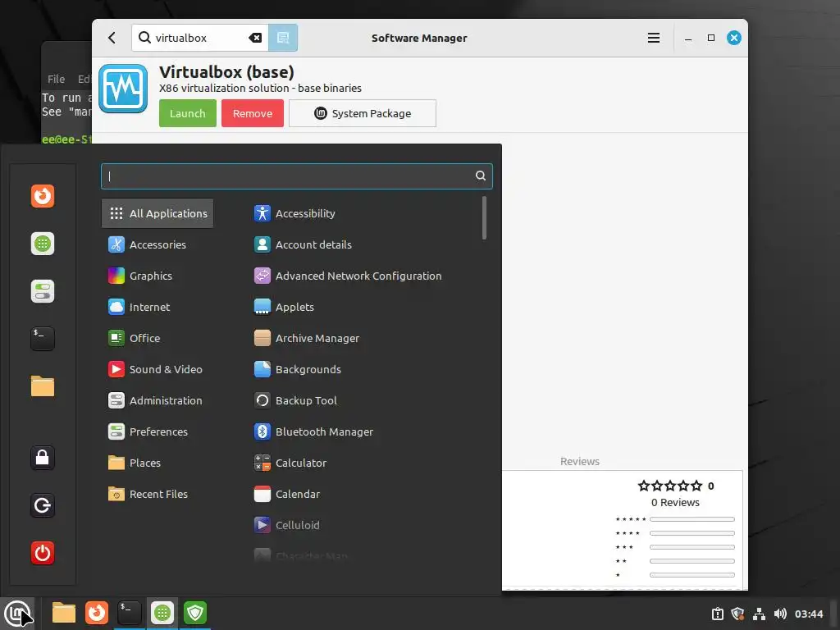Launch Calculator
Screen dimensions: 840x630
290,463
